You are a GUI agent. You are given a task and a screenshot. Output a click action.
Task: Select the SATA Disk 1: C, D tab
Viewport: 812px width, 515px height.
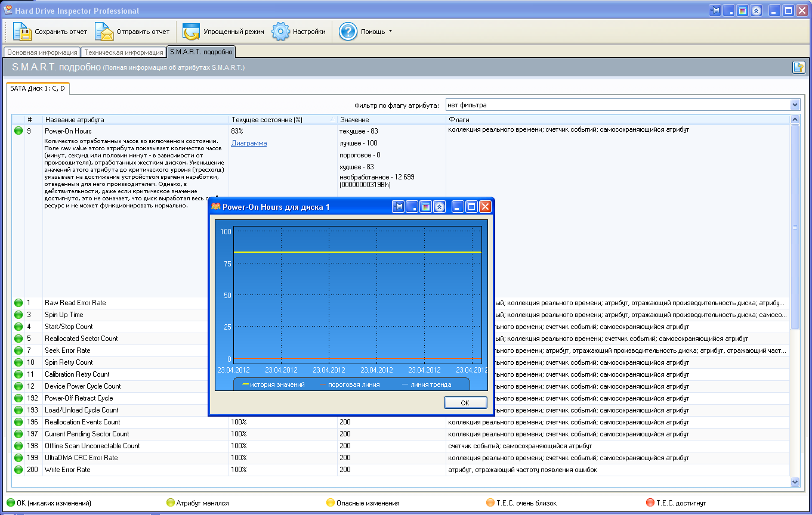coord(38,88)
